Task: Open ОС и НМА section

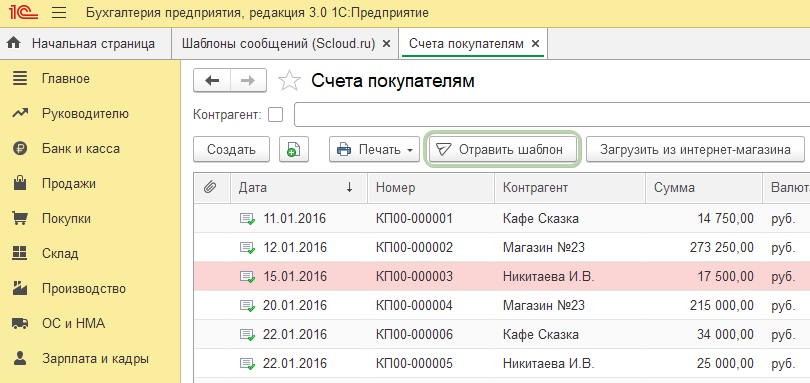Action: tap(73, 324)
